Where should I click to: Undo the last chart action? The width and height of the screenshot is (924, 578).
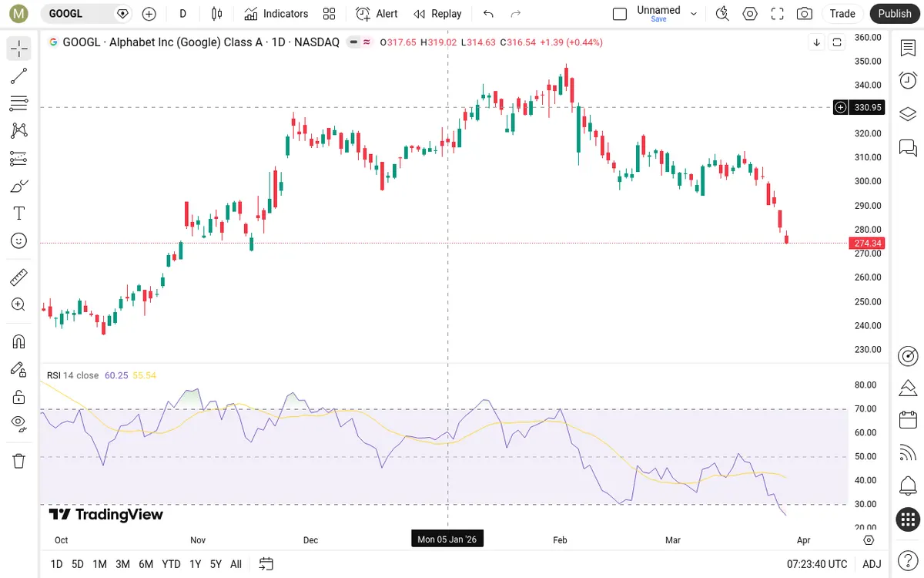coord(488,14)
